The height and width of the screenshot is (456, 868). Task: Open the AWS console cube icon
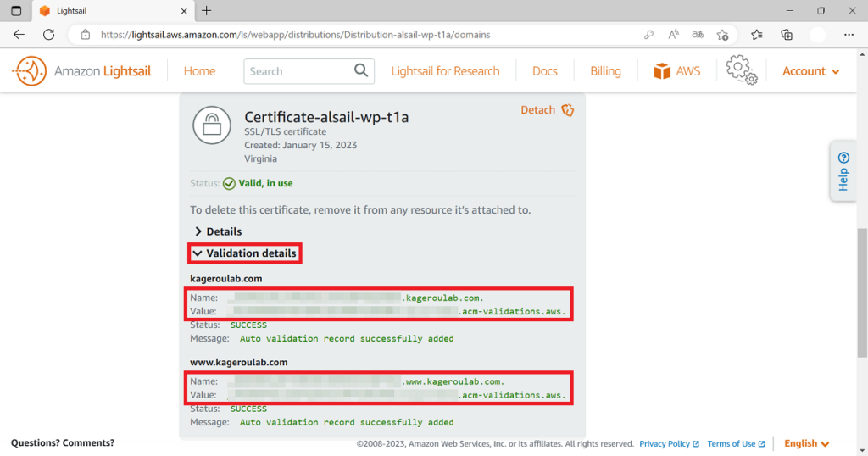(x=662, y=71)
